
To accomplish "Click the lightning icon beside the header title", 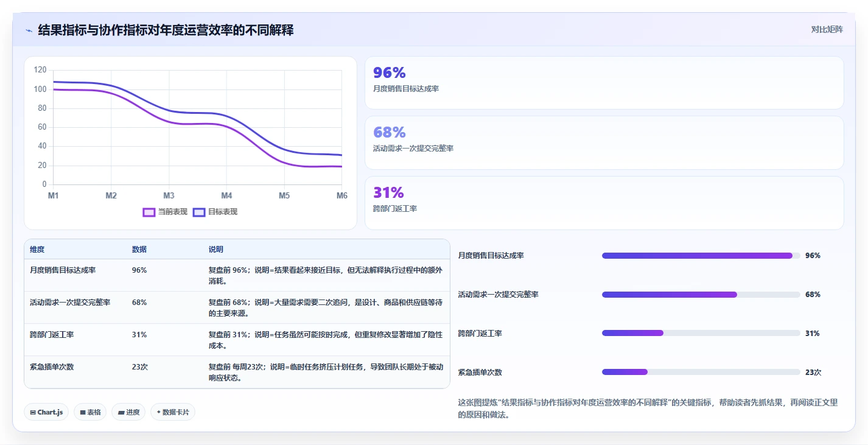I will pyautogui.click(x=29, y=30).
